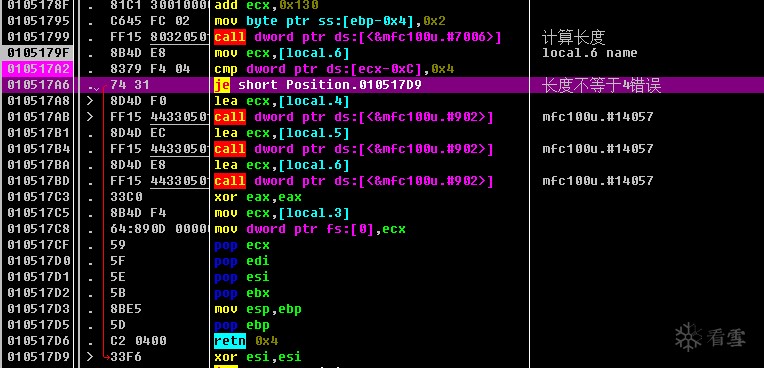Click instruction 'pop edi'
764x368 pixels.
click(x=242, y=261)
